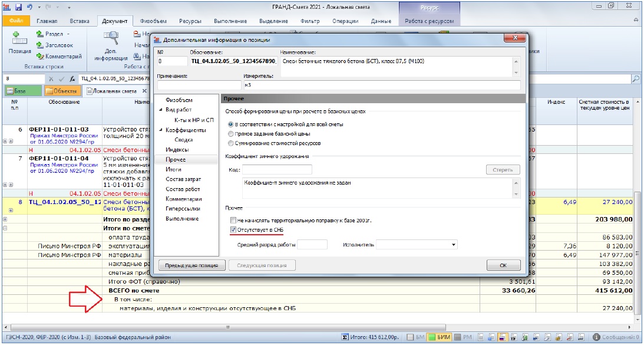
Task: Click the last status bar icon before Сообщений
Action: click(582, 337)
